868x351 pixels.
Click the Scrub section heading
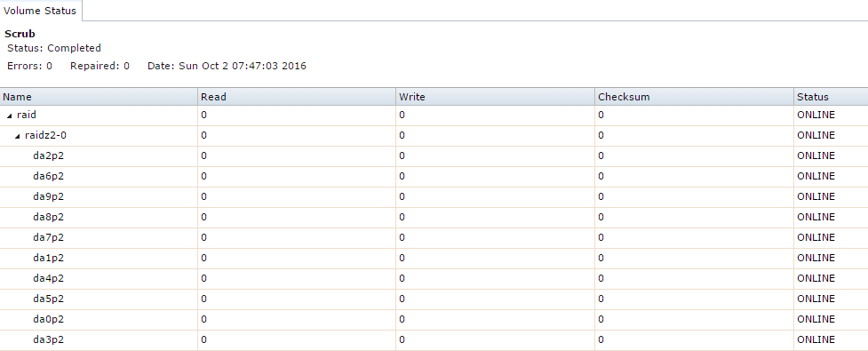click(x=20, y=34)
